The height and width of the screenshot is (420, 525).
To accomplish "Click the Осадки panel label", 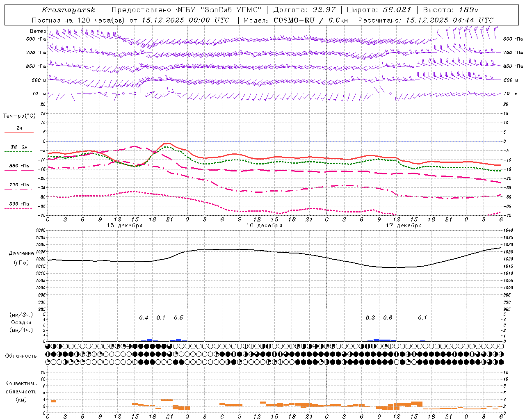I will (21, 322).
